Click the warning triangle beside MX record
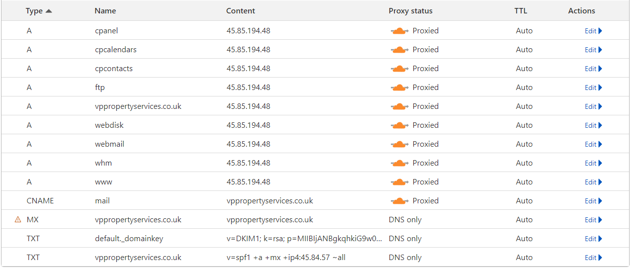Viewport: 644px width, 269px height. coord(18,219)
